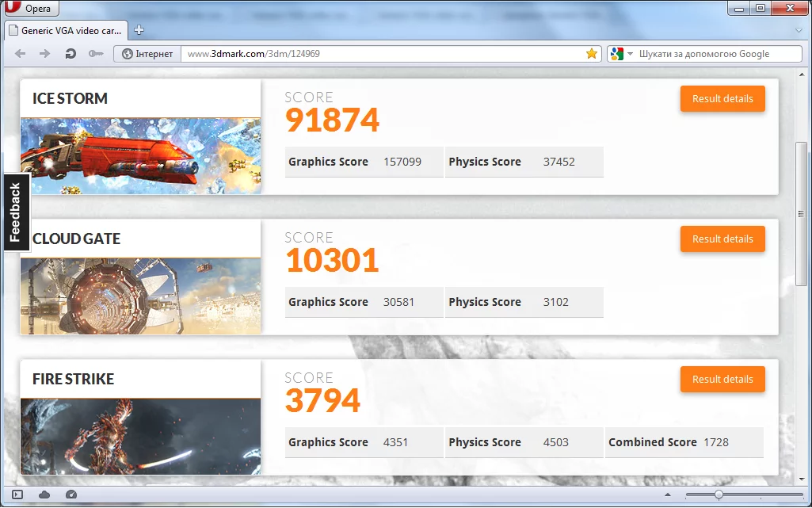This screenshot has width=812, height=508.
Task: Focus the address bar URL field
Action: coord(383,54)
